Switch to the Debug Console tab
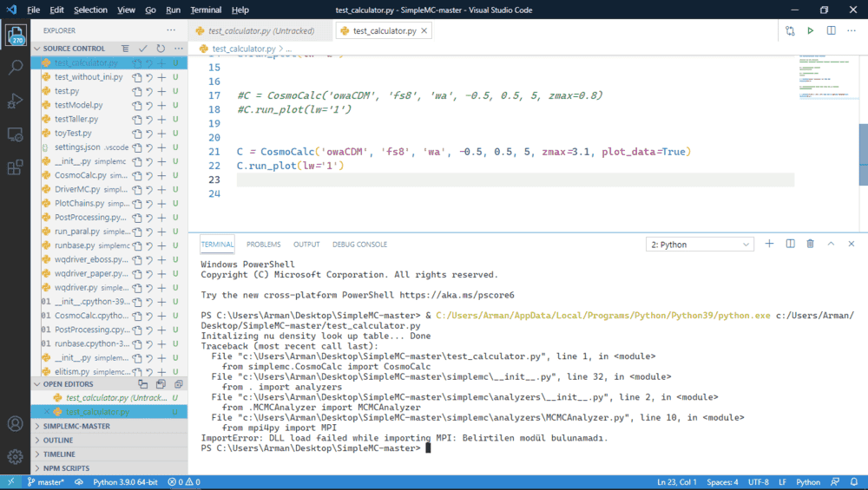868x490 pixels. tap(359, 245)
